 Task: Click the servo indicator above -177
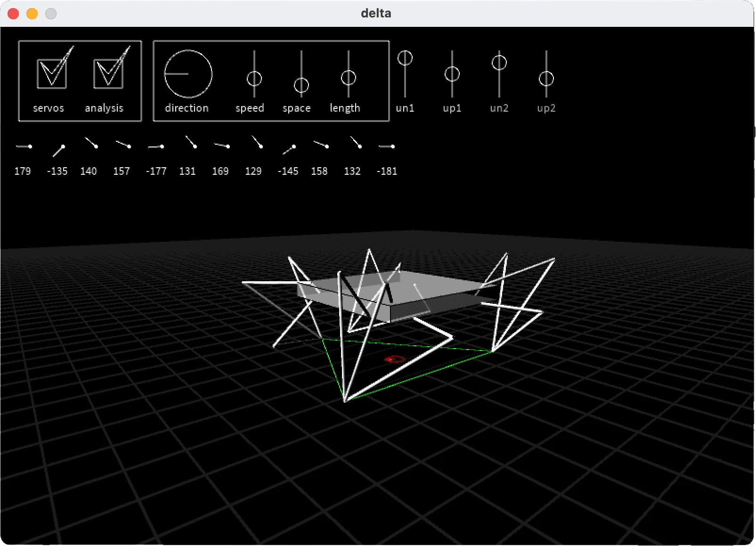tap(156, 147)
